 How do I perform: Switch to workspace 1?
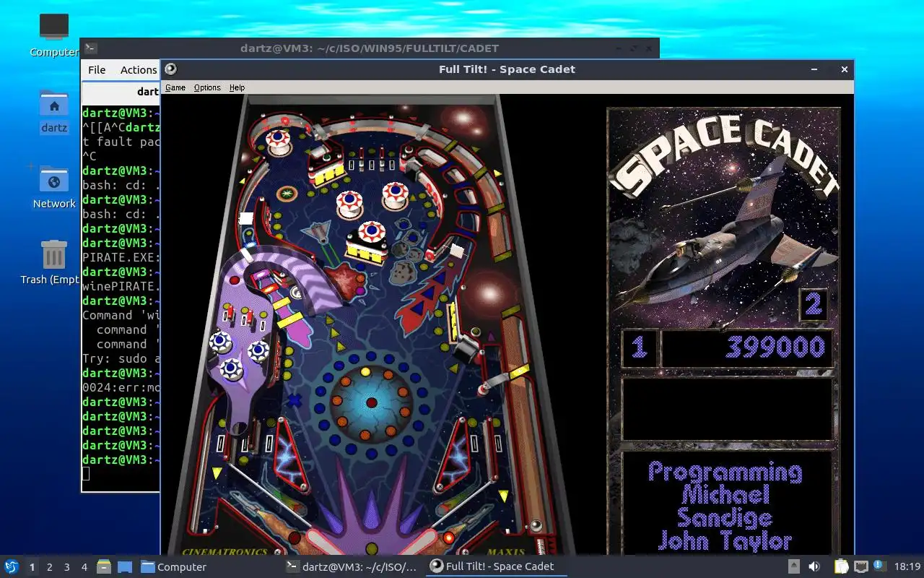32,567
